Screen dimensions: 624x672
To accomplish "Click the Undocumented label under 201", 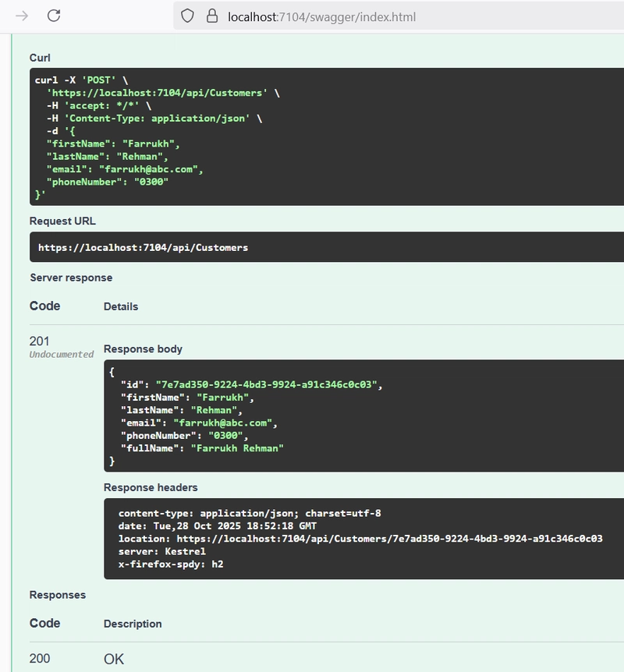I will point(62,355).
